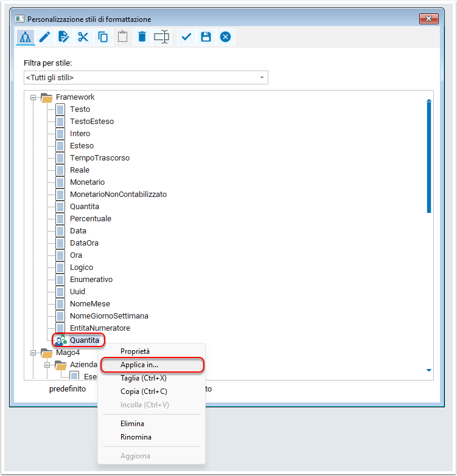Click the document icon beside TempoTrascorso

pos(60,158)
